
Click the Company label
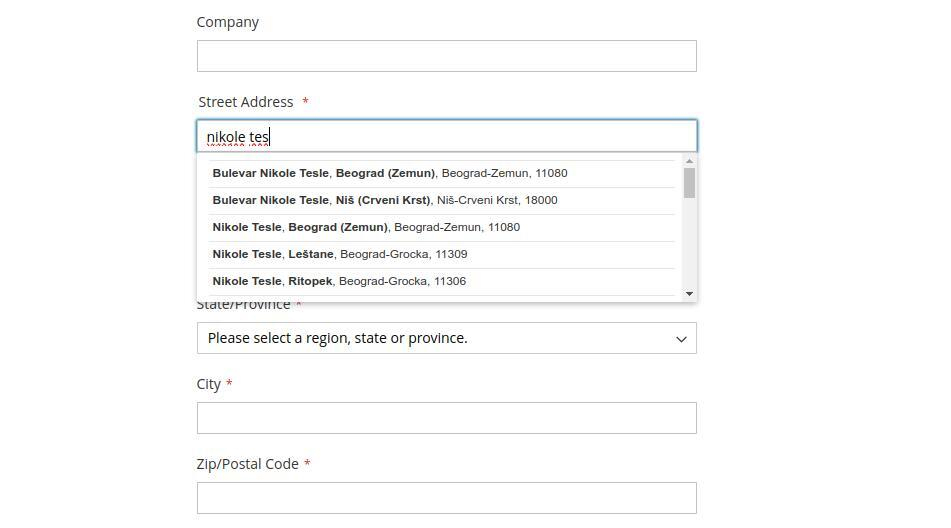tap(228, 22)
